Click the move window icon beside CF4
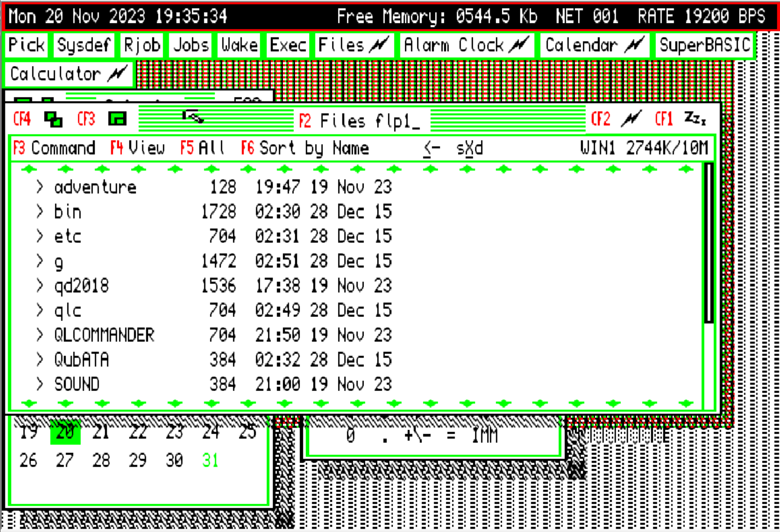Screen dimensions: 780x532 (53, 119)
